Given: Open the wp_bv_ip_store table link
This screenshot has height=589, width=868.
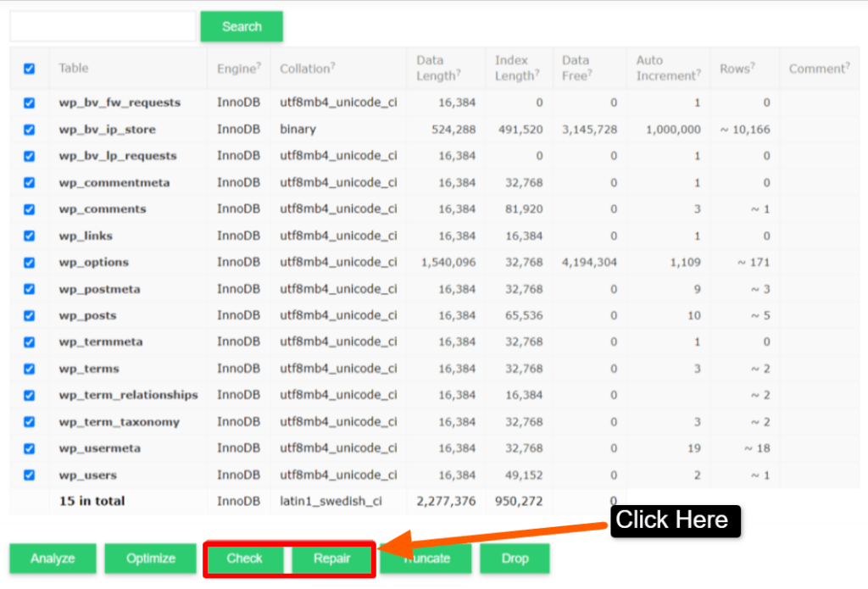Looking at the screenshot, I should click(108, 130).
